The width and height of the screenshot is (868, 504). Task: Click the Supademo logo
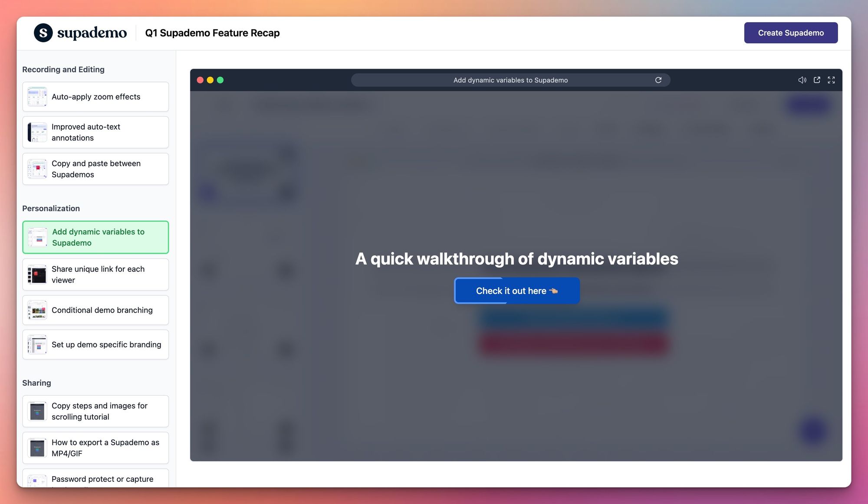pos(80,33)
